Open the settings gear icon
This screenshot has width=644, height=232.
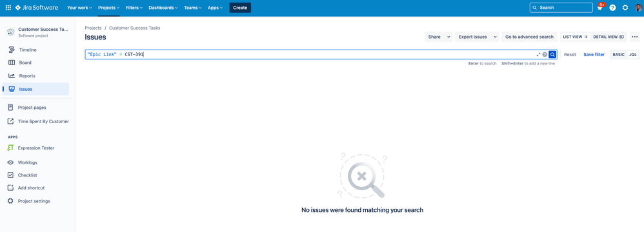[x=625, y=8]
